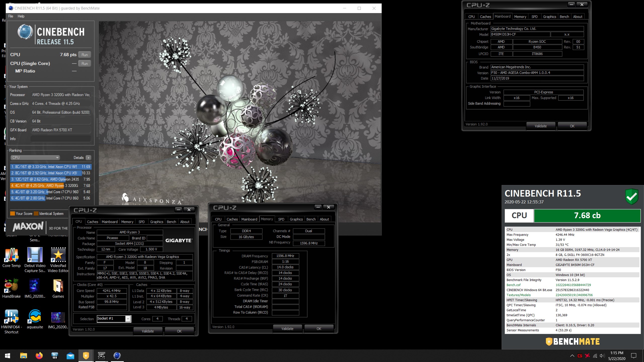Click Cinebench title bar app icon
644x362 pixels.
11,8
